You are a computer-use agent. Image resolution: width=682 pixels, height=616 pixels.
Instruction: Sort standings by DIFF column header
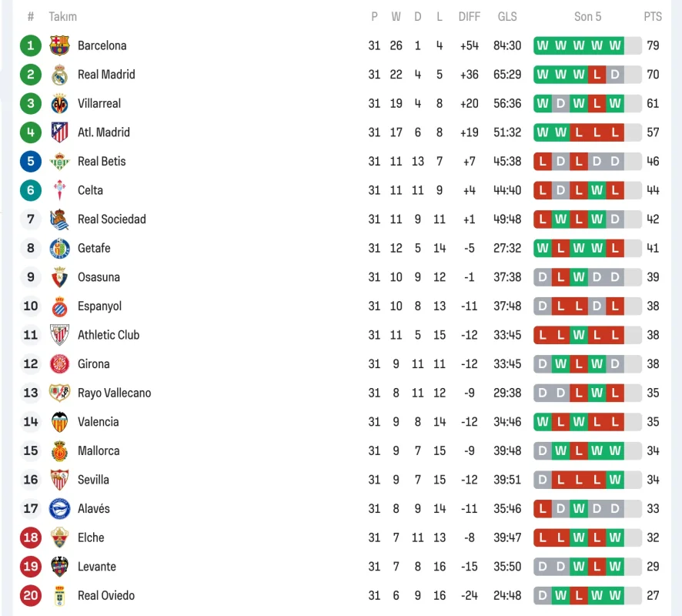[x=469, y=16]
